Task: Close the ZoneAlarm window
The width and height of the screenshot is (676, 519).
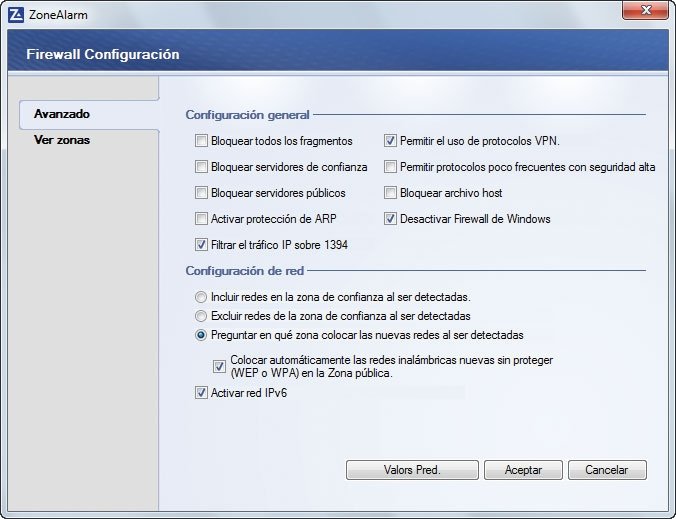Action: pyautogui.click(x=645, y=10)
